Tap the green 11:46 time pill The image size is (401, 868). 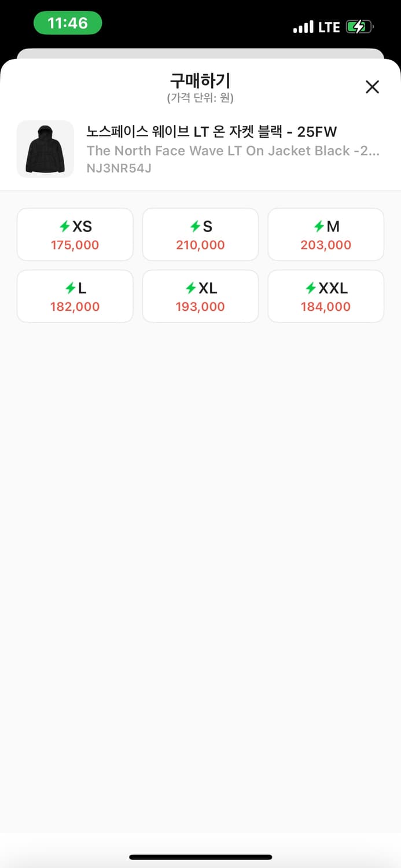click(68, 23)
